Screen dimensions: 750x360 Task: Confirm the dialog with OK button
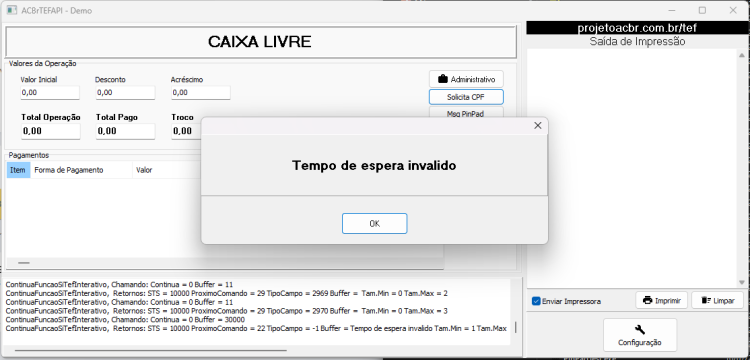375,223
